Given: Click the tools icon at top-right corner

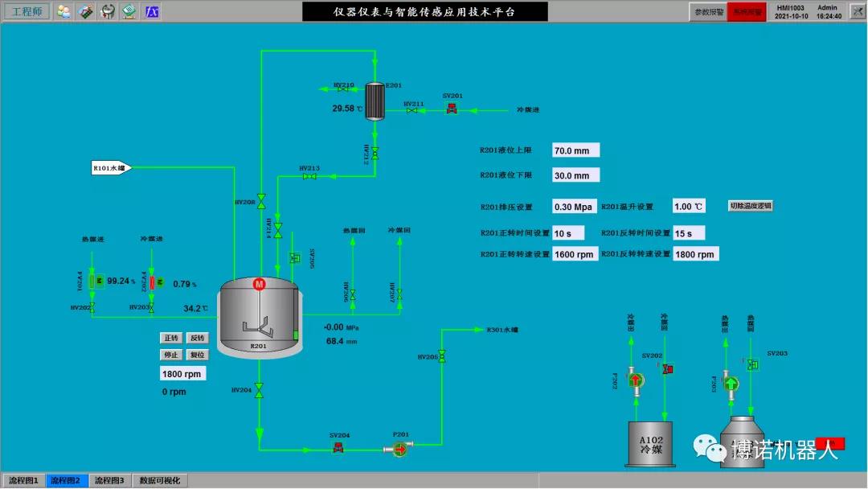Looking at the screenshot, I should 854,11.
